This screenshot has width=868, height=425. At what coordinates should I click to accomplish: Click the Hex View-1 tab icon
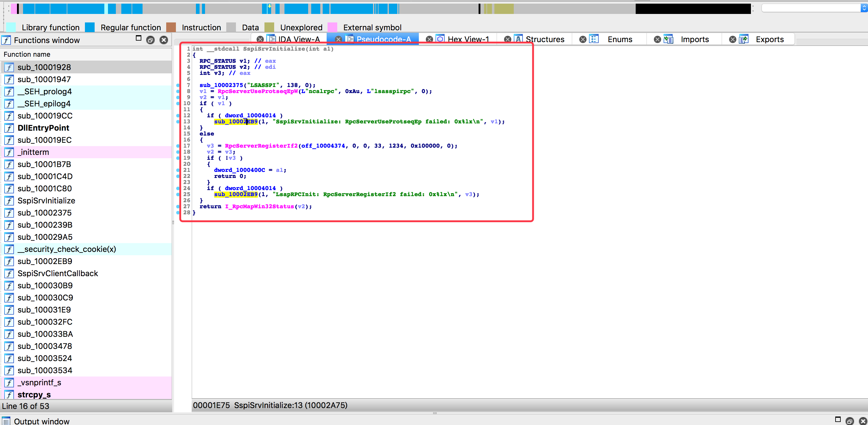point(440,39)
